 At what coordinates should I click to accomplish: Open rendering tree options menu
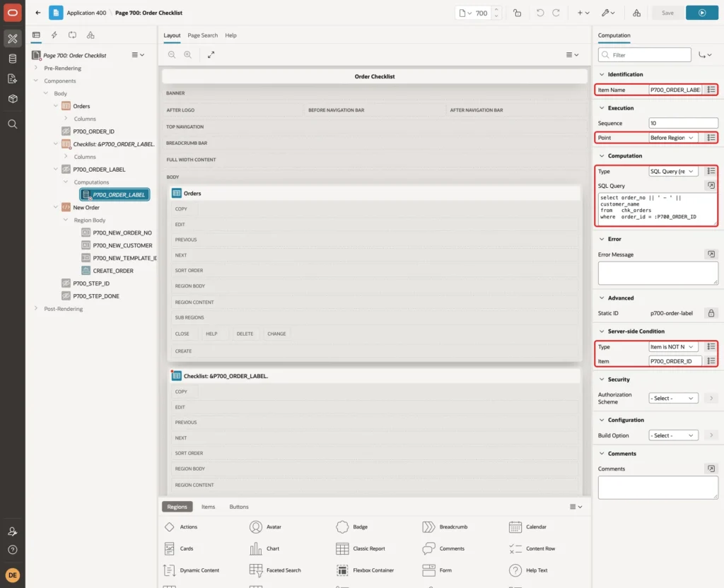[138, 54]
